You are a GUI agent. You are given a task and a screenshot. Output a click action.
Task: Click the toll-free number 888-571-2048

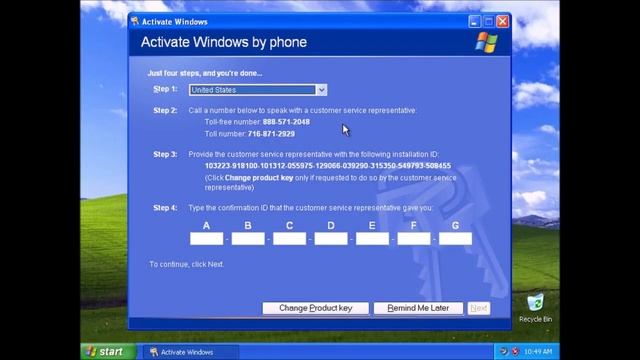pos(286,122)
